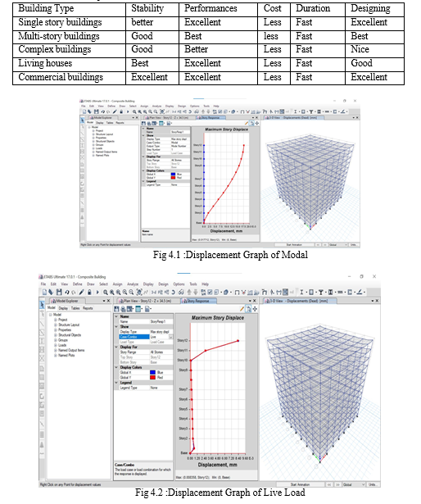This screenshot has width=421, height=504.
Task: Click blue Global X color swatch in Fig 4.2
Action: pos(152,372)
